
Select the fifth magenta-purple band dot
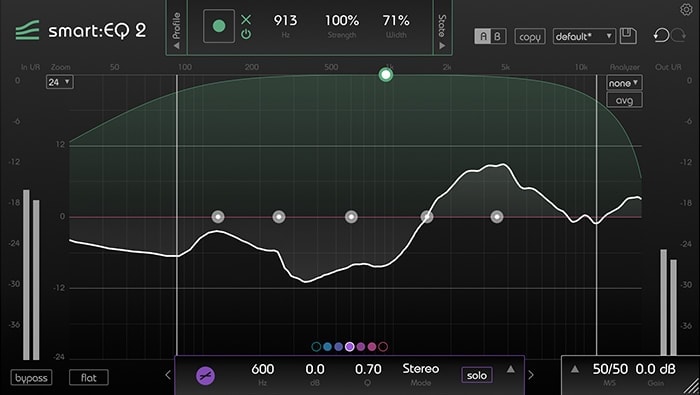point(361,346)
